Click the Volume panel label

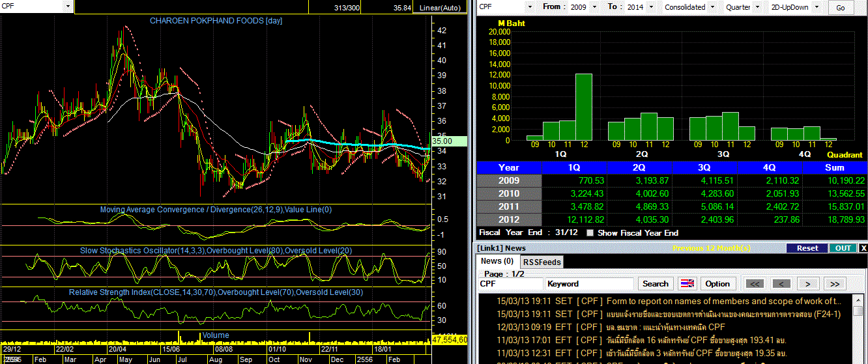pos(216,335)
